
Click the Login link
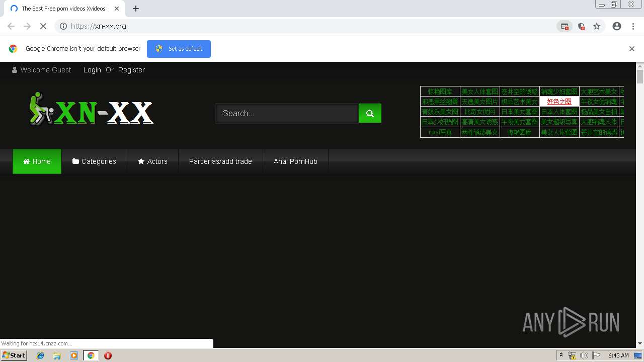pyautogui.click(x=92, y=70)
